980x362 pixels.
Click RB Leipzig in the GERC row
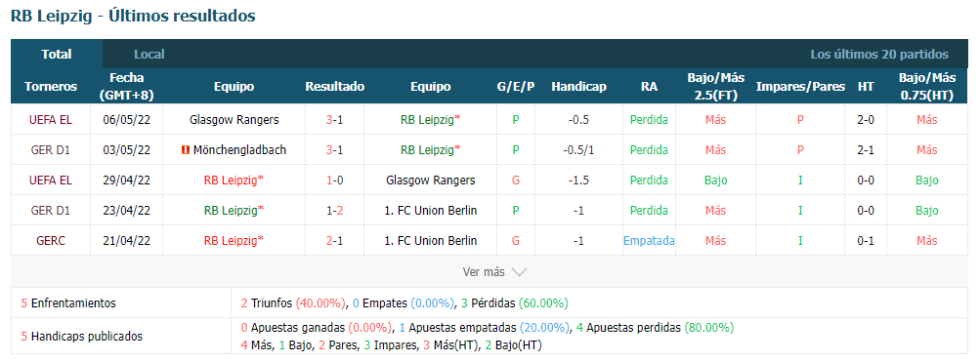pos(234,241)
